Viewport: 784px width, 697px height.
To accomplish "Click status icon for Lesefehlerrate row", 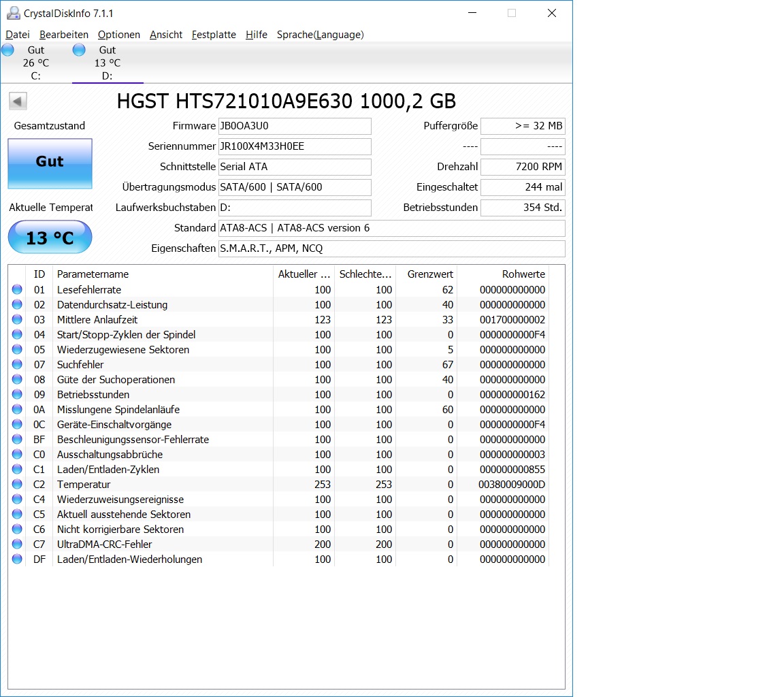I will pos(17,289).
